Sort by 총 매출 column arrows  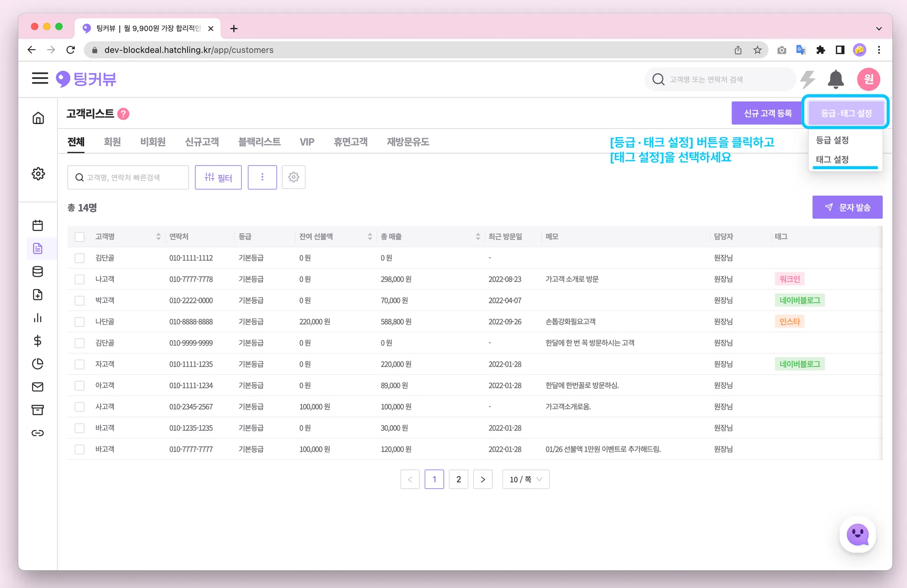[478, 237]
